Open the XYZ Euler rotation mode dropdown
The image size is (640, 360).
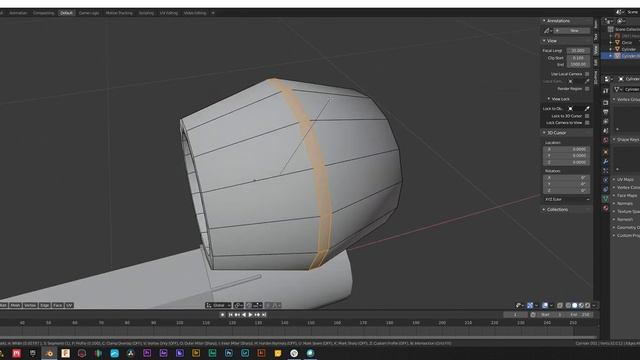click(x=567, y=200)
